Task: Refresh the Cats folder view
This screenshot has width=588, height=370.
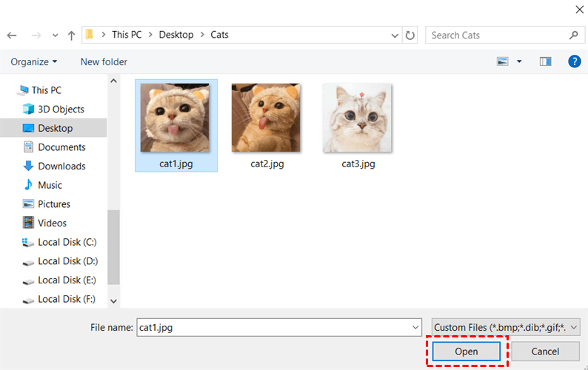Action: pos(410,36)
